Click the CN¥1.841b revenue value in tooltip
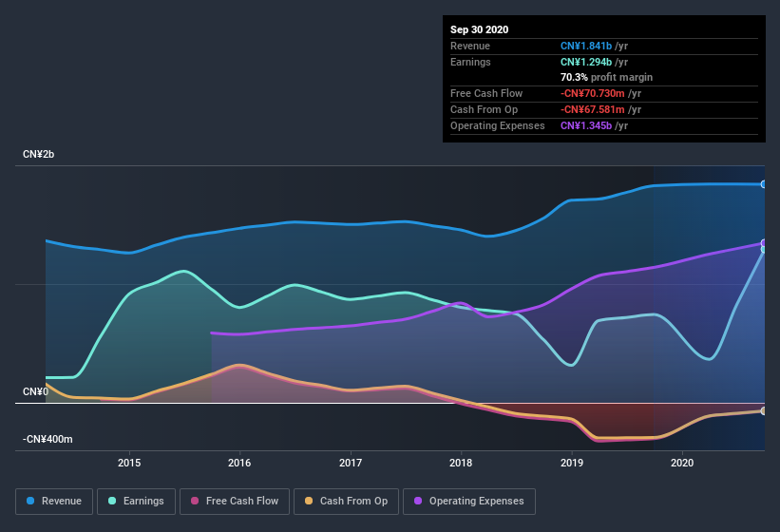 [x=586, y=46]
